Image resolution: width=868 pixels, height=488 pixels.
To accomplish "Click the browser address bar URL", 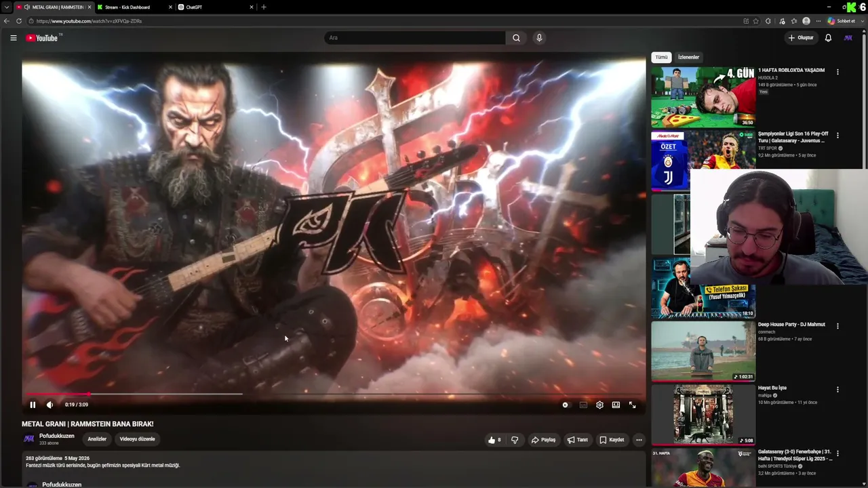I will (x=89, y=21).
